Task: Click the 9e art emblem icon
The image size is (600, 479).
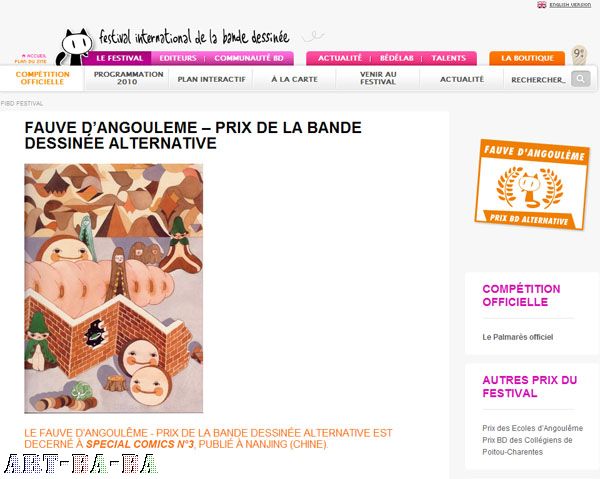Action: pos(579,55)
